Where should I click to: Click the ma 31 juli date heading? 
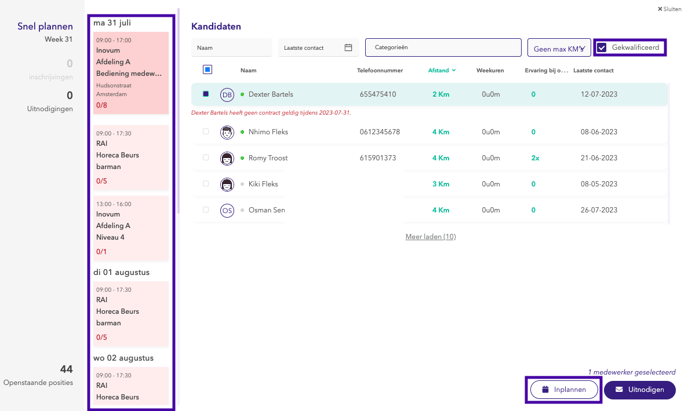pos(112,23)
